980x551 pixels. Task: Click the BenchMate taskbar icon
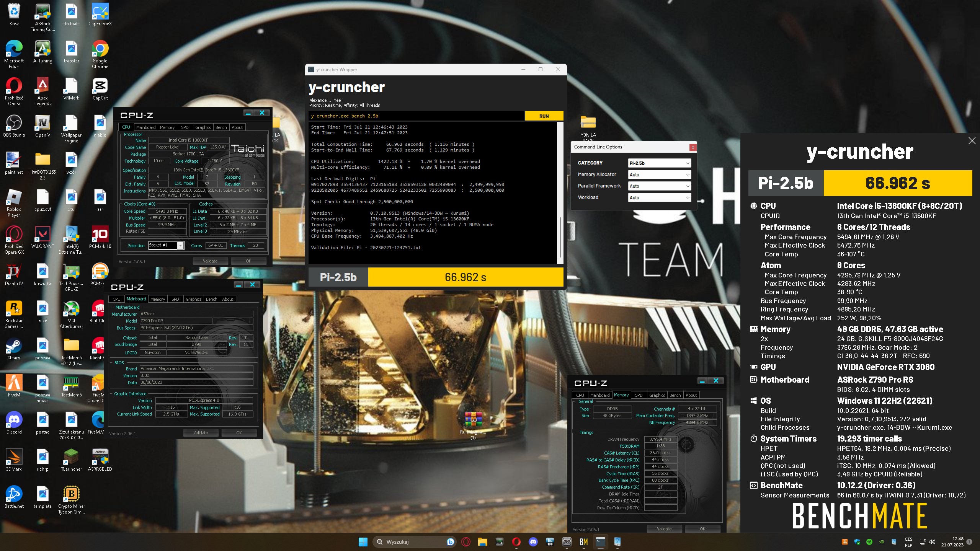pos(583,542)
